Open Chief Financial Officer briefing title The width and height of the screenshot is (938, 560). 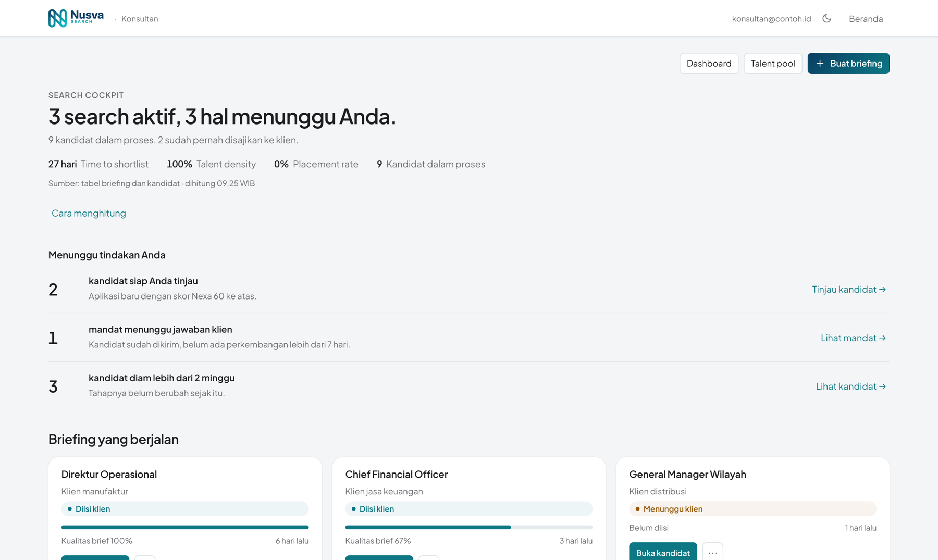pos(397,474)
